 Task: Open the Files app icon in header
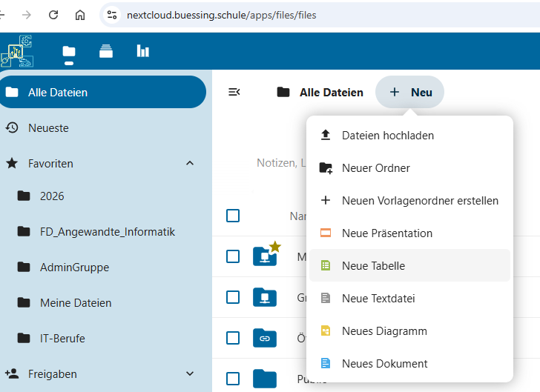pyautogui.click(x=69, y=51)
